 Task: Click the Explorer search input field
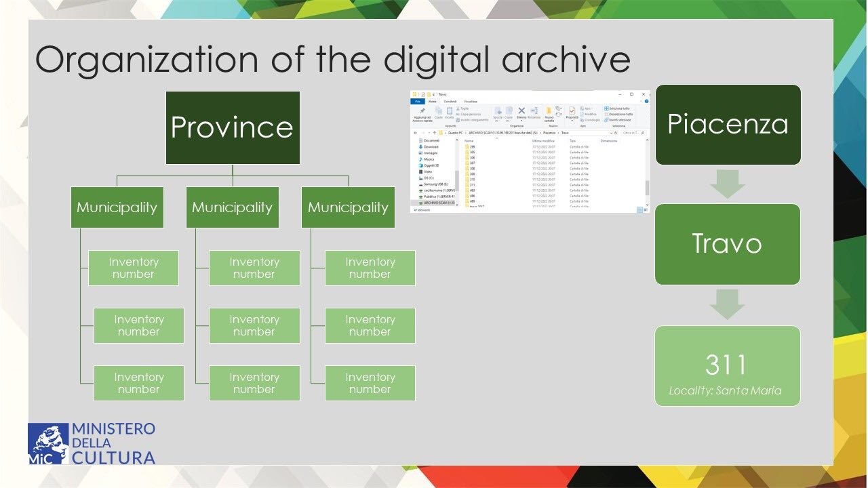pos(633,133)
